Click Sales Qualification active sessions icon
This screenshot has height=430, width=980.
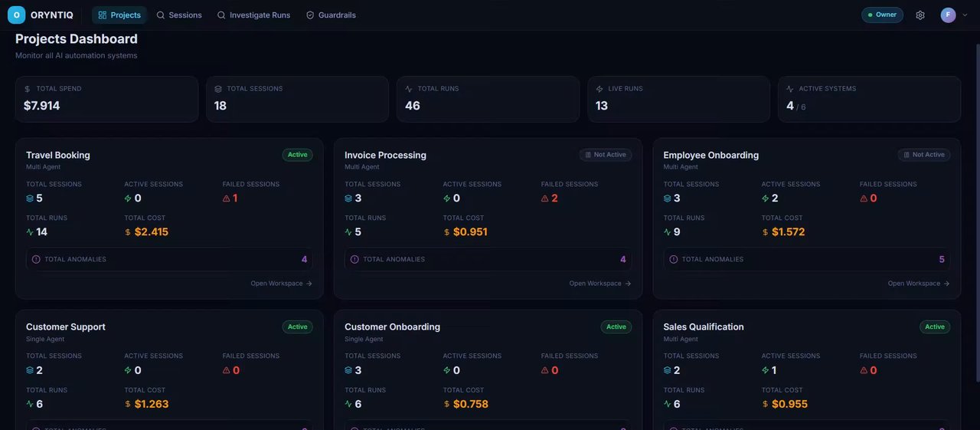coord(766,370)
